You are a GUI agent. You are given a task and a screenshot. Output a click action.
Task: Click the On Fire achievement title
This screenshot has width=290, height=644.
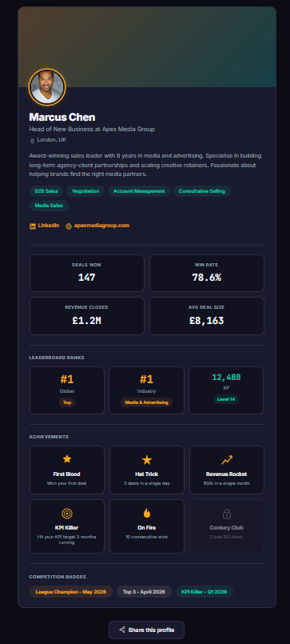tap(146, 528)
